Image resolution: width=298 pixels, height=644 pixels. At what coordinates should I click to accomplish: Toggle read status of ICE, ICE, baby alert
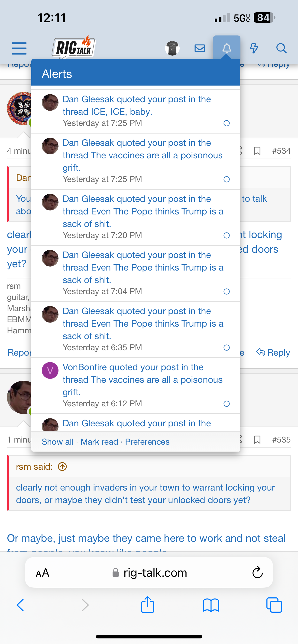point(227,123)
